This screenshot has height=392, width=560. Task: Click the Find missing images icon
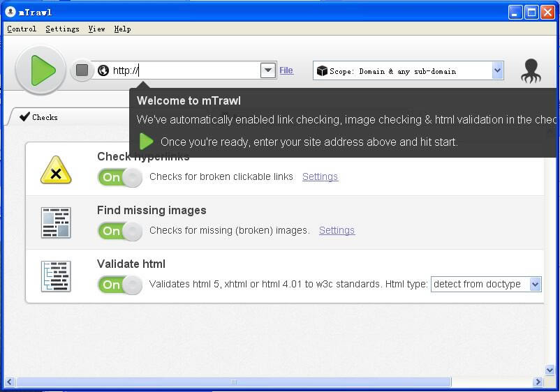pyautogui.click(x=56, y=223)
